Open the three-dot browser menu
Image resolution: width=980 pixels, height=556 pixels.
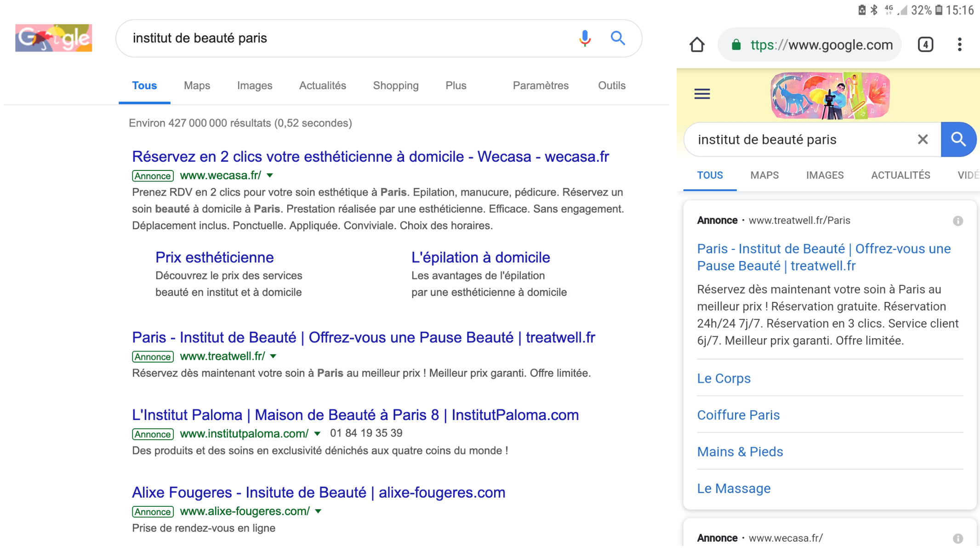(959, 45)
